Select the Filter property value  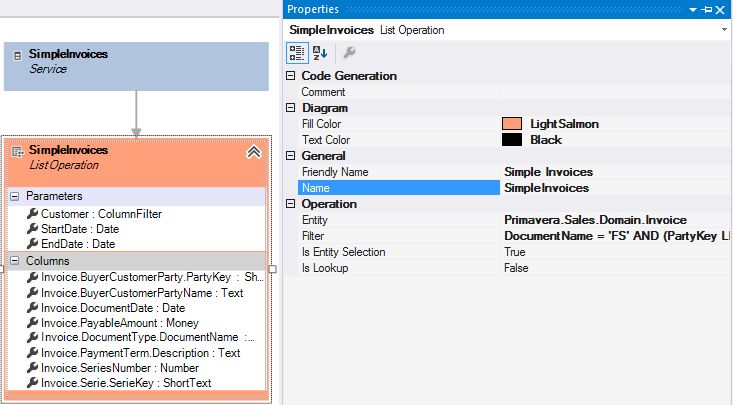click(615, 236)
